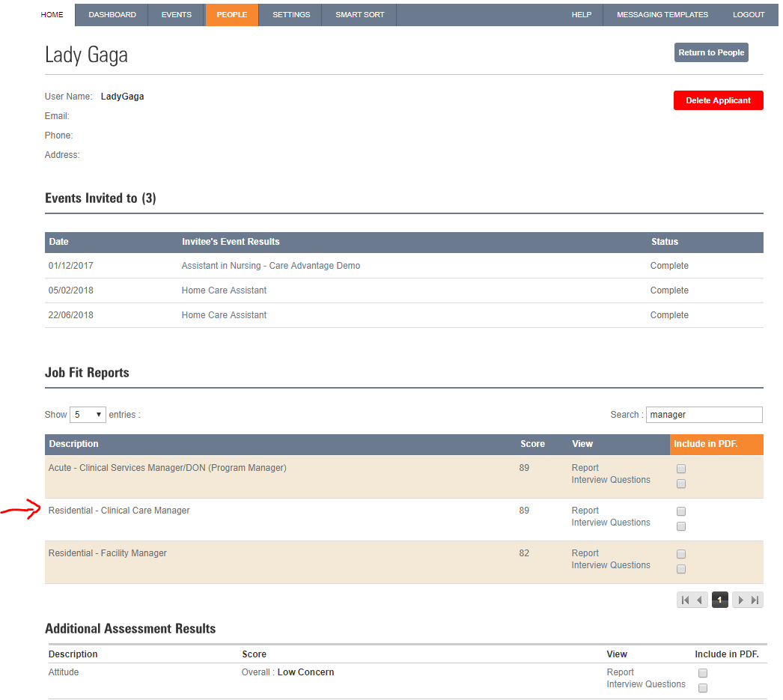Open Assistant in Nursing - Care Advantage Demo results
This screenshot has width=783, height=700.
tap(271, 266)
